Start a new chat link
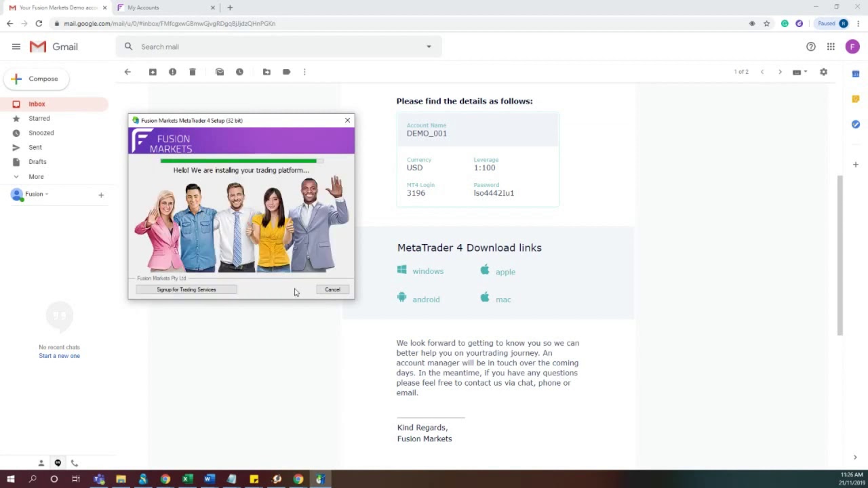Screen dimensions: 868x488 click(59, 356)
